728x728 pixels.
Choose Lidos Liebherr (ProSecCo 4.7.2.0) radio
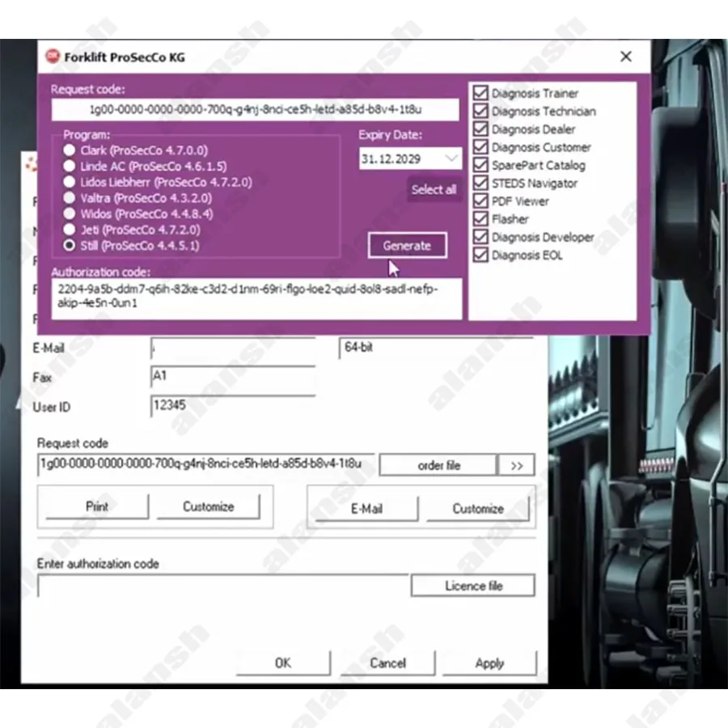point(70,181)
